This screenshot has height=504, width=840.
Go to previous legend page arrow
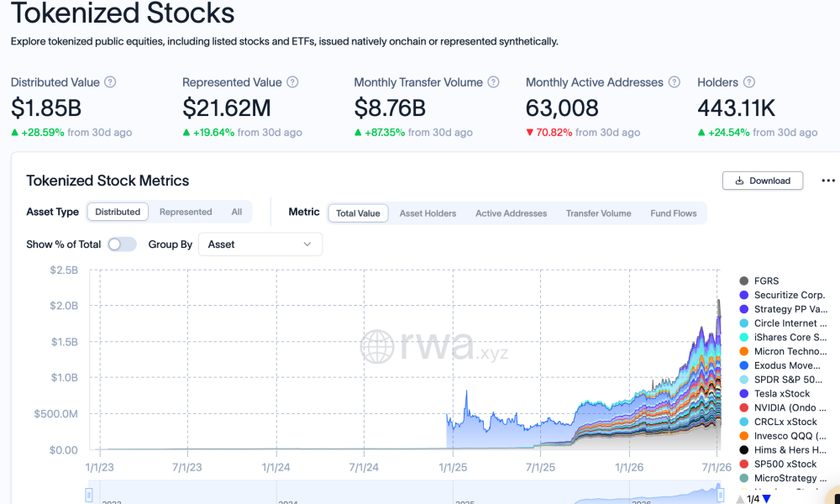(x=740, y=499)
